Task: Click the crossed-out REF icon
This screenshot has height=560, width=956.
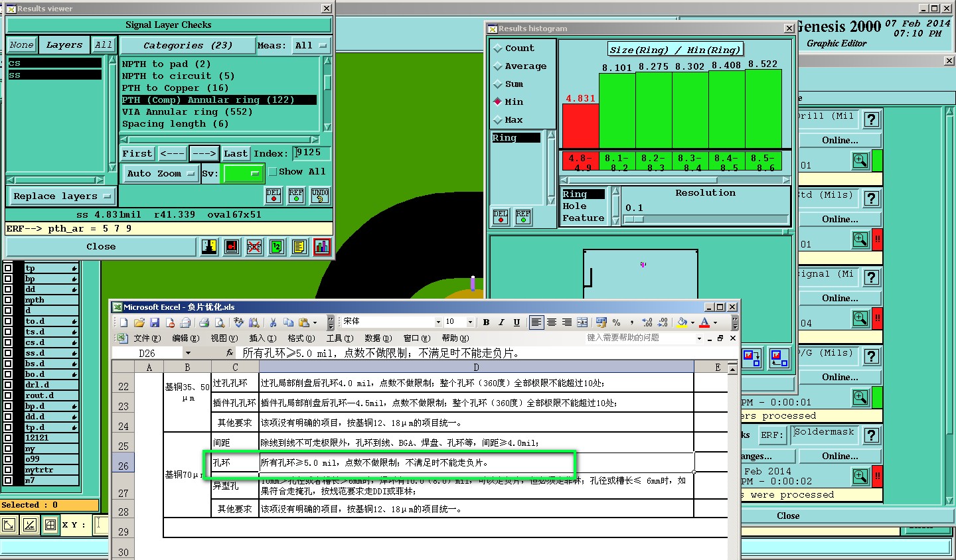Action: (254, 247)
